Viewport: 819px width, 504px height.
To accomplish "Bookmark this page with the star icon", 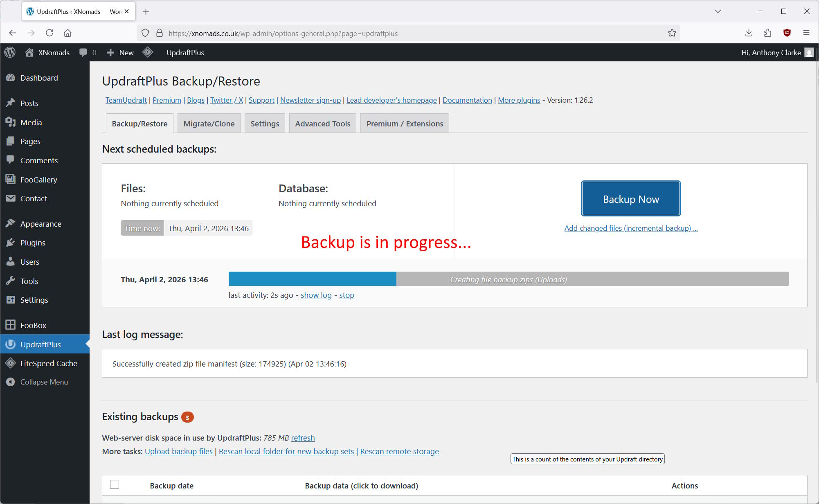I will [x=672, y=33].
